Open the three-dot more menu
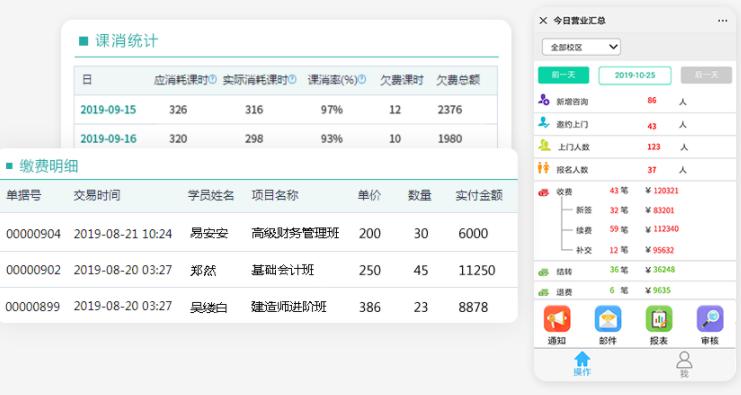 point(723,21)
